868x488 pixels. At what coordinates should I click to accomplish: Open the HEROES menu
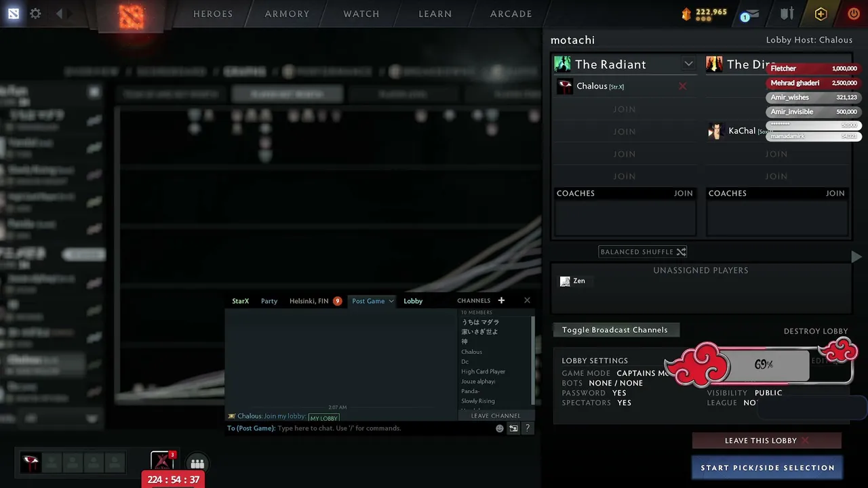[x=213, y=14]
